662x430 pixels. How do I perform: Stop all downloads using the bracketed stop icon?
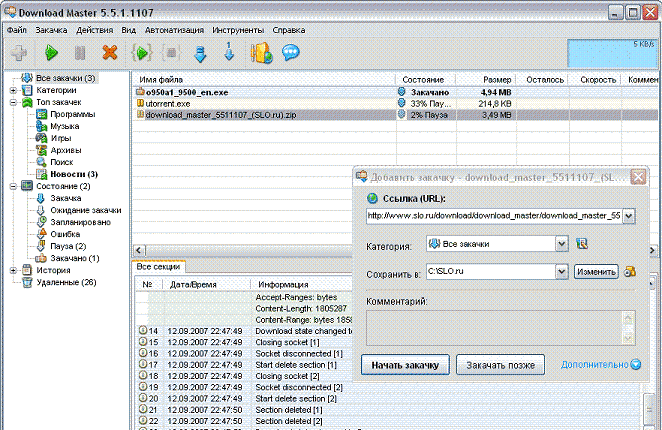click(x=171, y=53)
